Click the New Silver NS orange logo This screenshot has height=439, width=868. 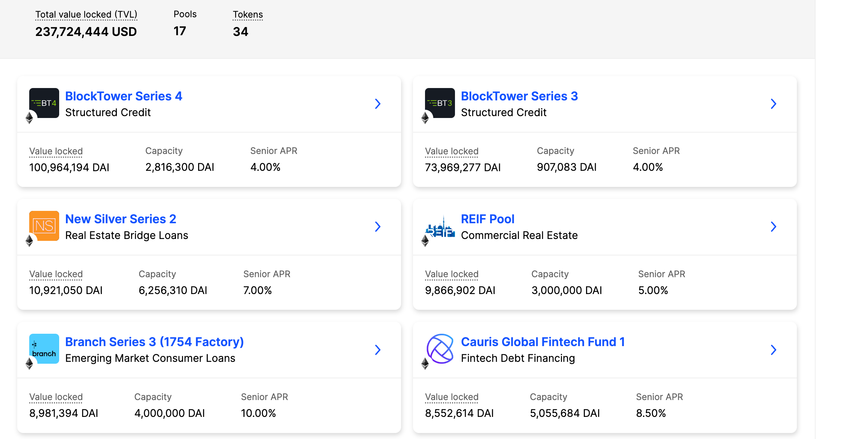tap(44, 226)
